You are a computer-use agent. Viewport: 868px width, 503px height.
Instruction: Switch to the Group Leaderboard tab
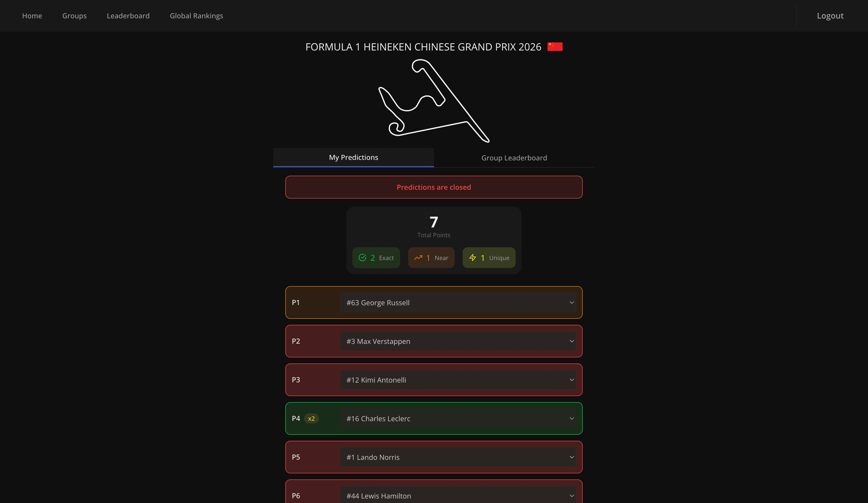pyautogui.click(x=514, y=158)
